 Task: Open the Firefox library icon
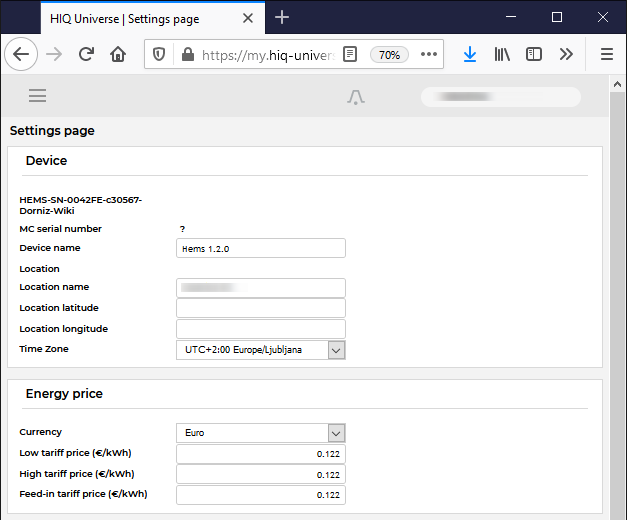pyautogui.click(x=502, y=55)
